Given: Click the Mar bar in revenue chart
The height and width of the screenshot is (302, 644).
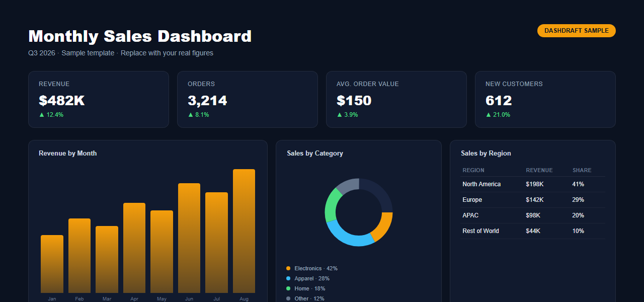Looking at the screenshot, I should coord(107,259).
